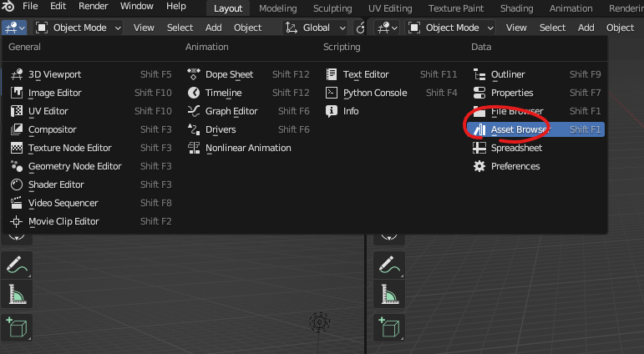
Task: Switch to the Sculpting workspace tab
Action: 332,8
